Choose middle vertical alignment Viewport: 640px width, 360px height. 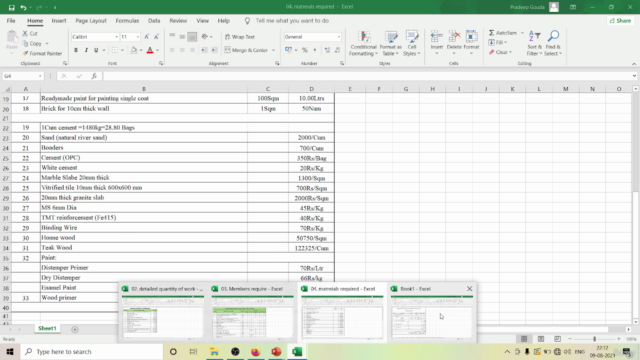tap(182, 37)
